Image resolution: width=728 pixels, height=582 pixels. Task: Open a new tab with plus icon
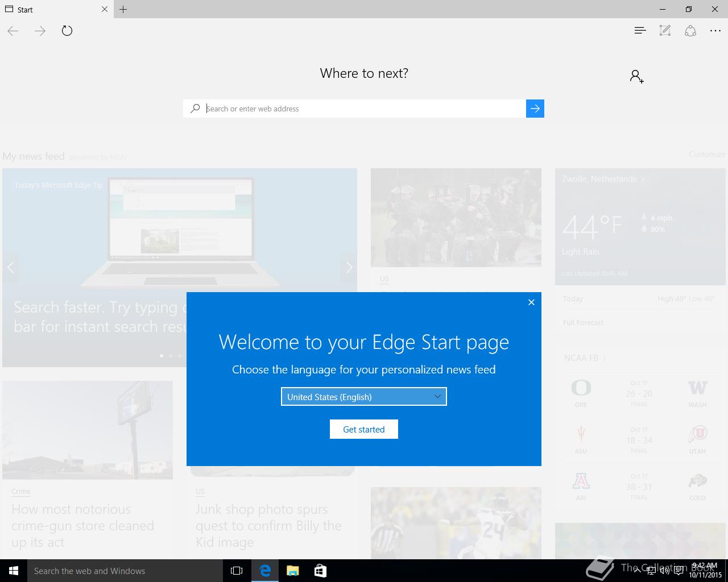(x=123, y=9)
